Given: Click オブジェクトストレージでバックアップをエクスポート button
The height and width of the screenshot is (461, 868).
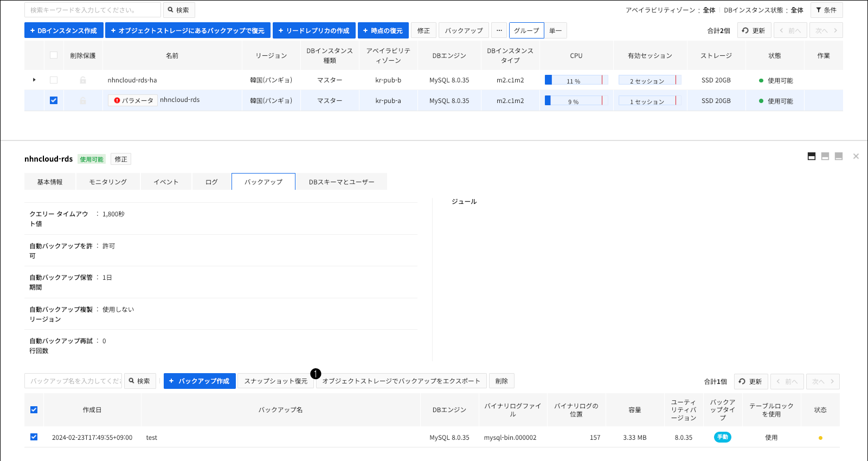Looking at the screenshot, I should 401,381.
